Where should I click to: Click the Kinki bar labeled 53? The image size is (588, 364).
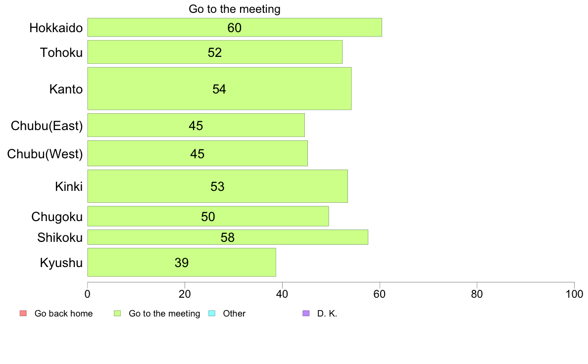pos(217,186)
